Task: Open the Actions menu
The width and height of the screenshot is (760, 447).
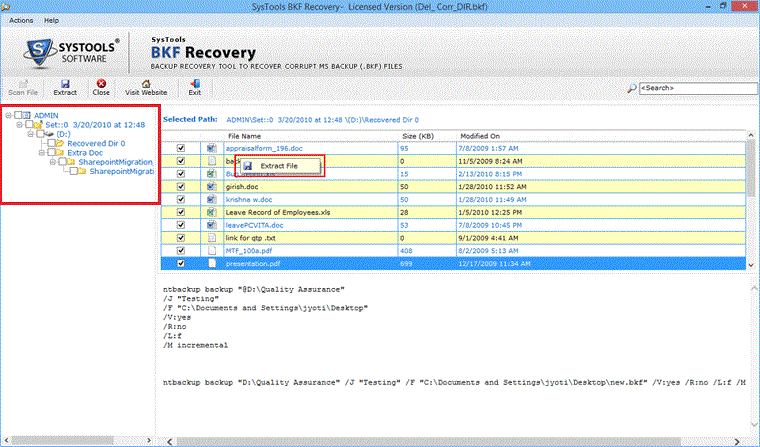Action: pos(21,20)
